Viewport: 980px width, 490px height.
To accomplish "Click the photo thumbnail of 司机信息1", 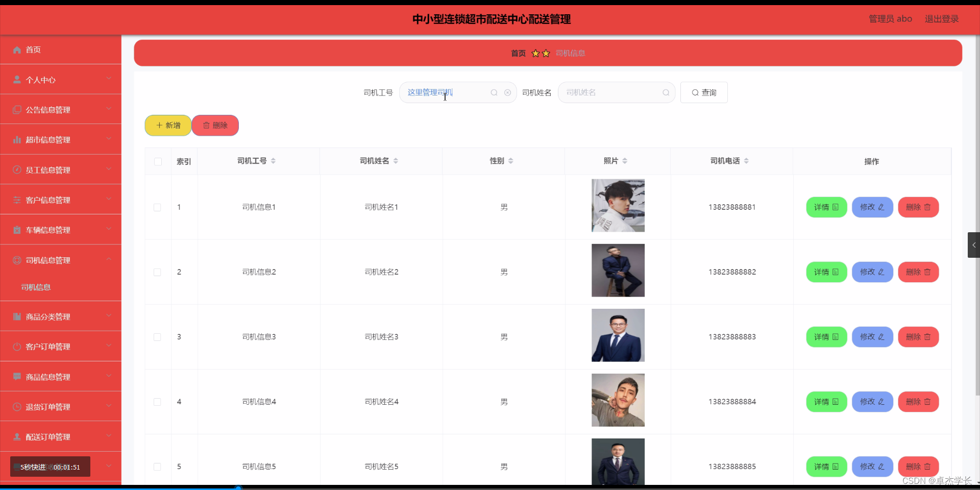I will [x=617, y=205].
